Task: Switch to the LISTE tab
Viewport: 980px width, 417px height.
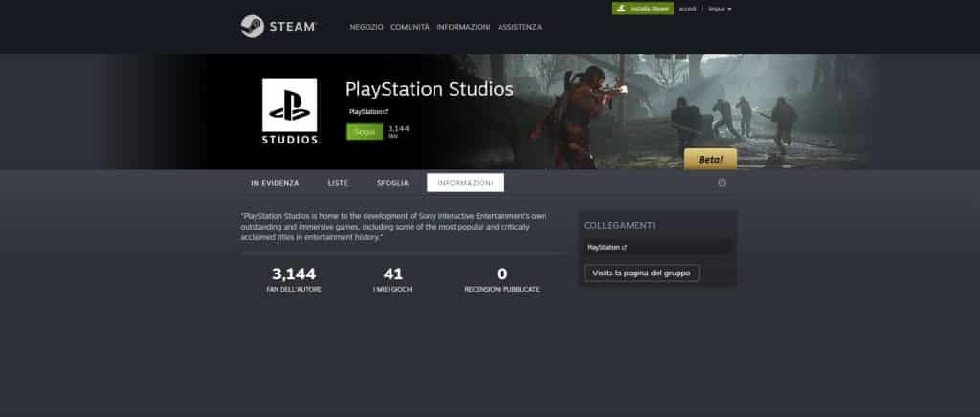Action: [338, 183]
